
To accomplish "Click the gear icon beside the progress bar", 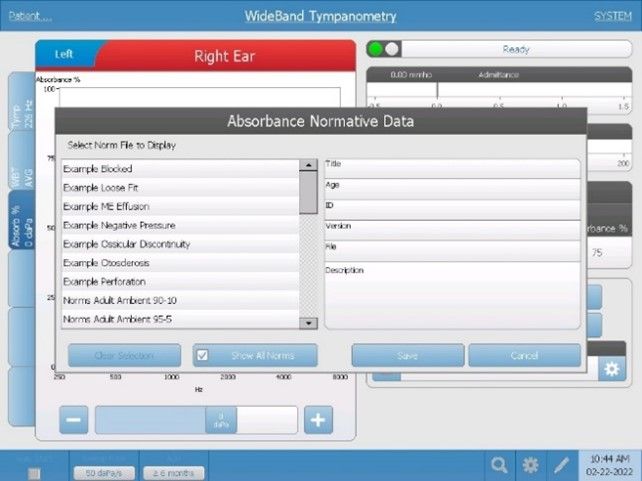I will [612, 369].
